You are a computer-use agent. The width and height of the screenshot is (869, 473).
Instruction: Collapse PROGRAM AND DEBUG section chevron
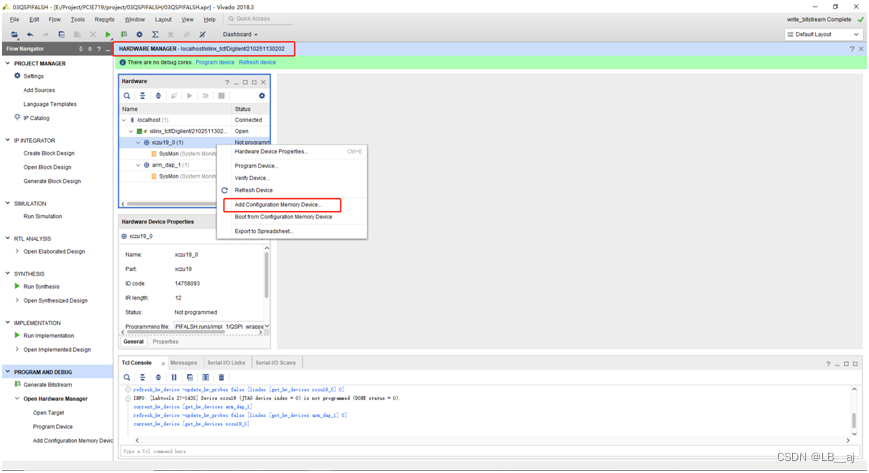coord(8,372)
